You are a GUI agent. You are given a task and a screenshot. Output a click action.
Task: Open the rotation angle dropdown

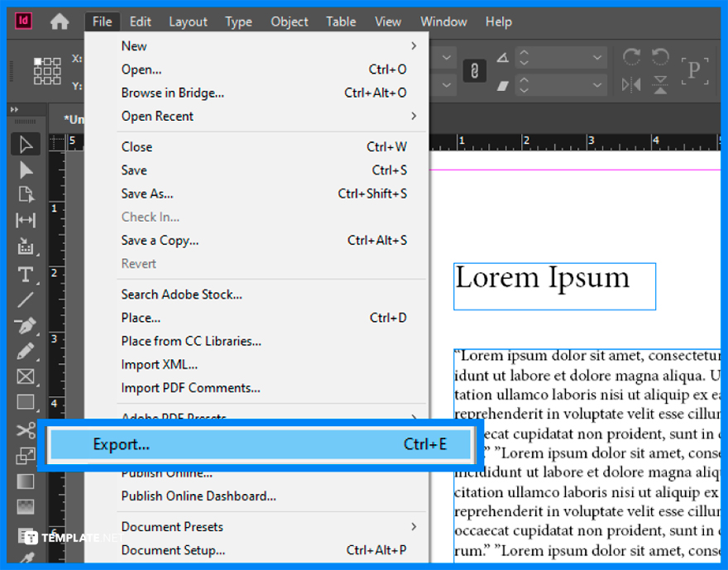[x=596, y=56]
